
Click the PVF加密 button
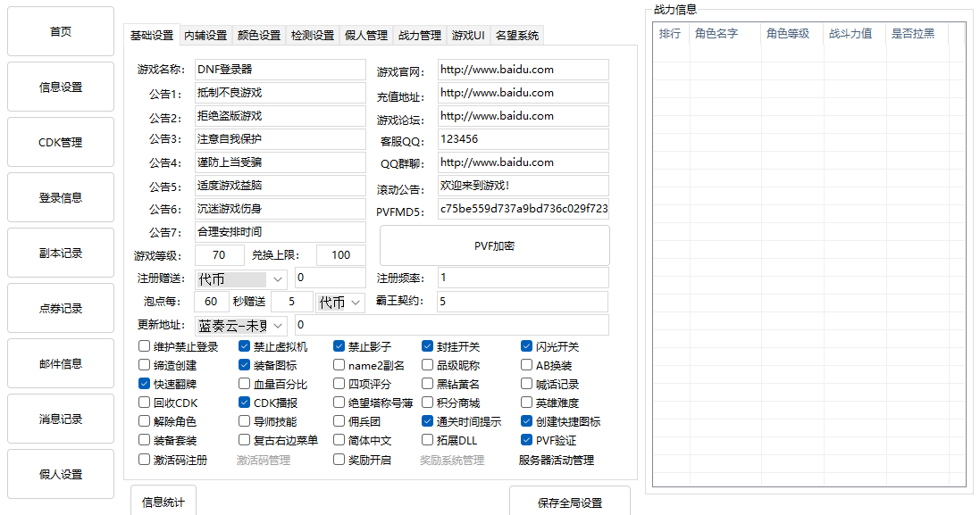tap(494, 245)
